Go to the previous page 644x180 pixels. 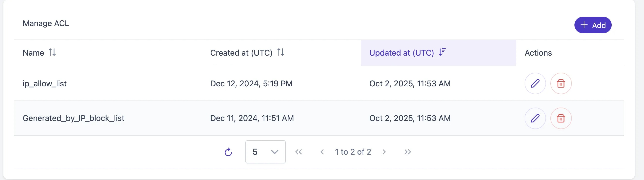[322, 152]
